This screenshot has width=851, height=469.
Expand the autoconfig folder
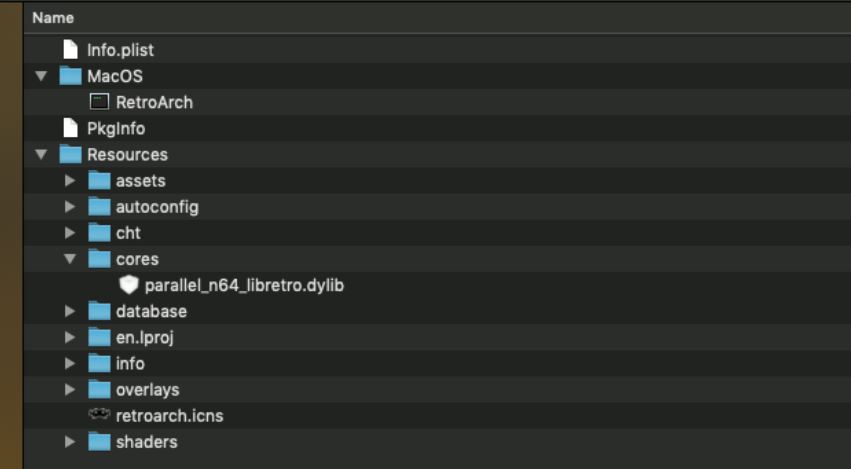pos(70,207)
